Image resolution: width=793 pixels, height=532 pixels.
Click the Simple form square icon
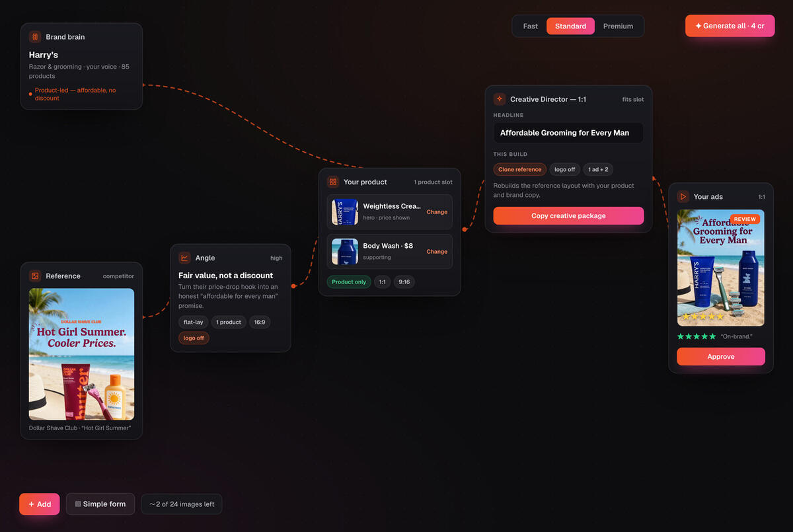tap(78, 504)
